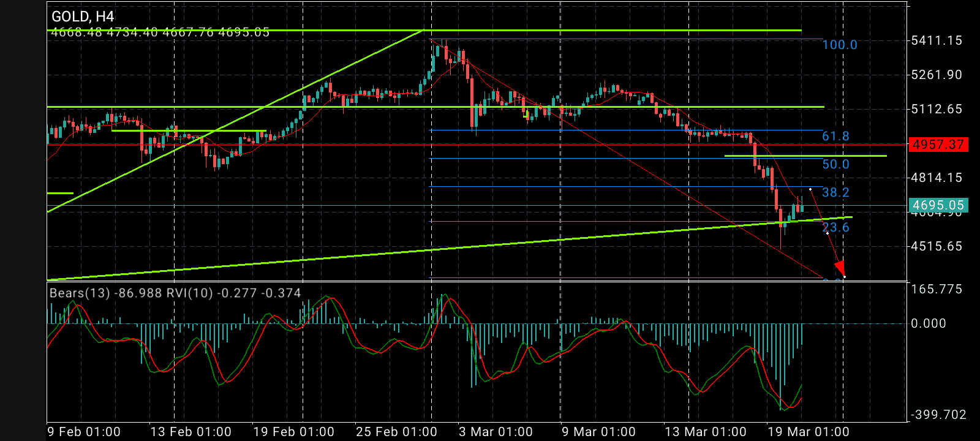Click the "13 Mar 01:00" time label

705,432
